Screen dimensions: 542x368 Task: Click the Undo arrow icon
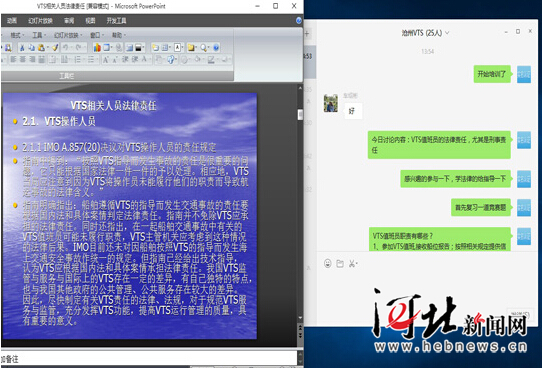coord(65,47)
